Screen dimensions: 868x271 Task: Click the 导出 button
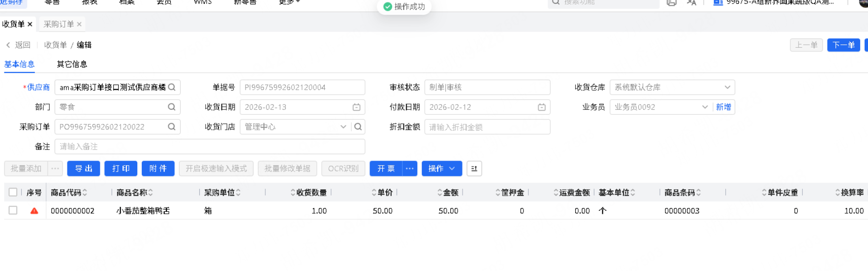coord(84,169)
